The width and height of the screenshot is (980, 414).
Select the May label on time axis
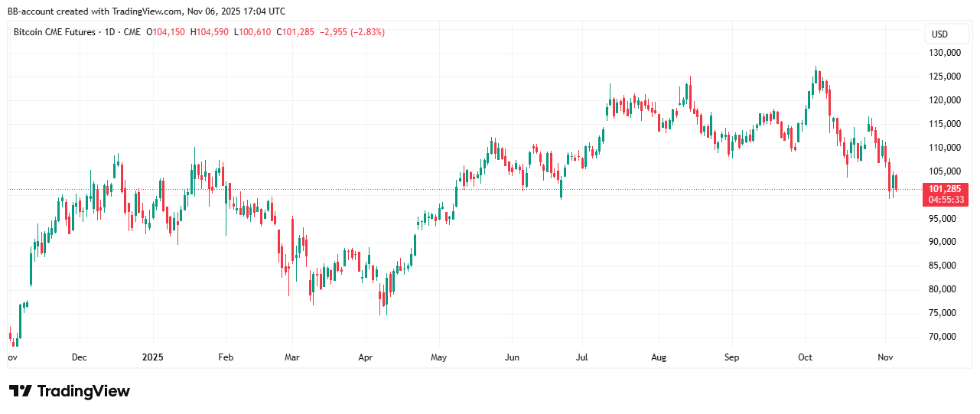point(438,357)
